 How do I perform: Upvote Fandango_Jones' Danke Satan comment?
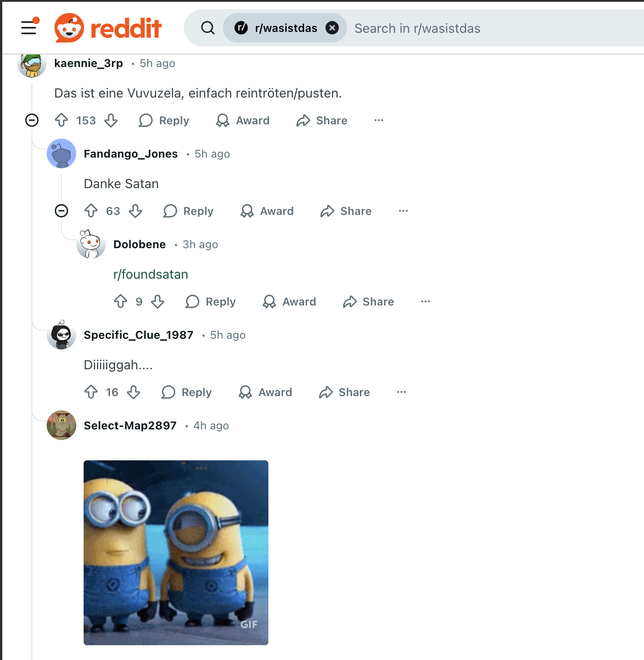(91, 211)
